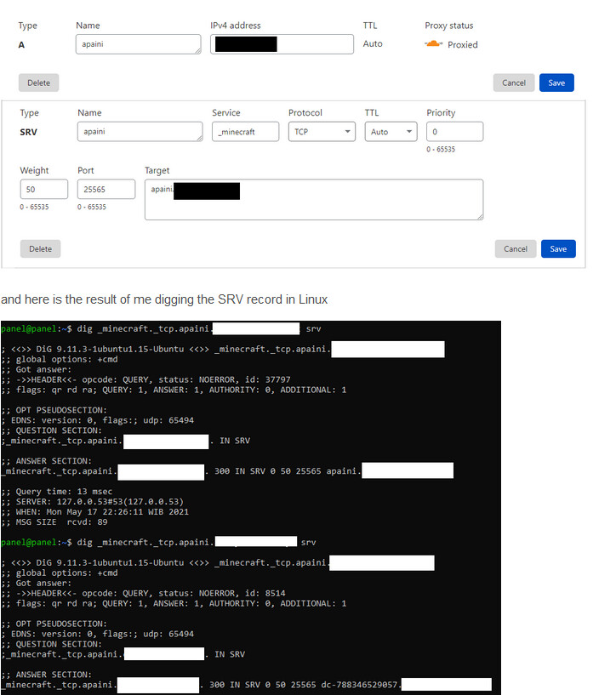Click the SRV record Name field
The image size is (616, 695).
140,132
